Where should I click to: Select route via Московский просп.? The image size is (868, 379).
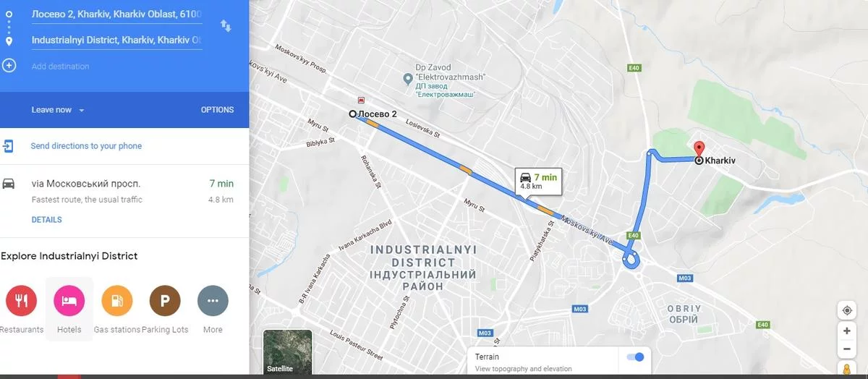[x=124, y=201]
